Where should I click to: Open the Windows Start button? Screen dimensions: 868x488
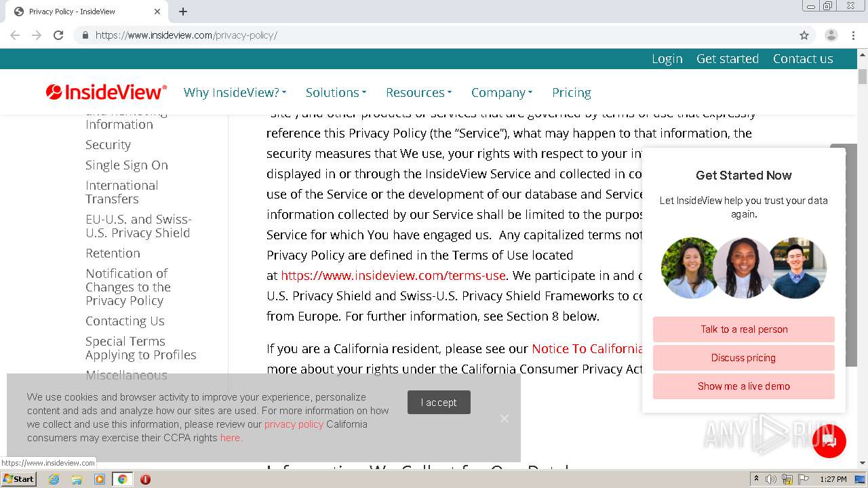(x=19, y=479)
